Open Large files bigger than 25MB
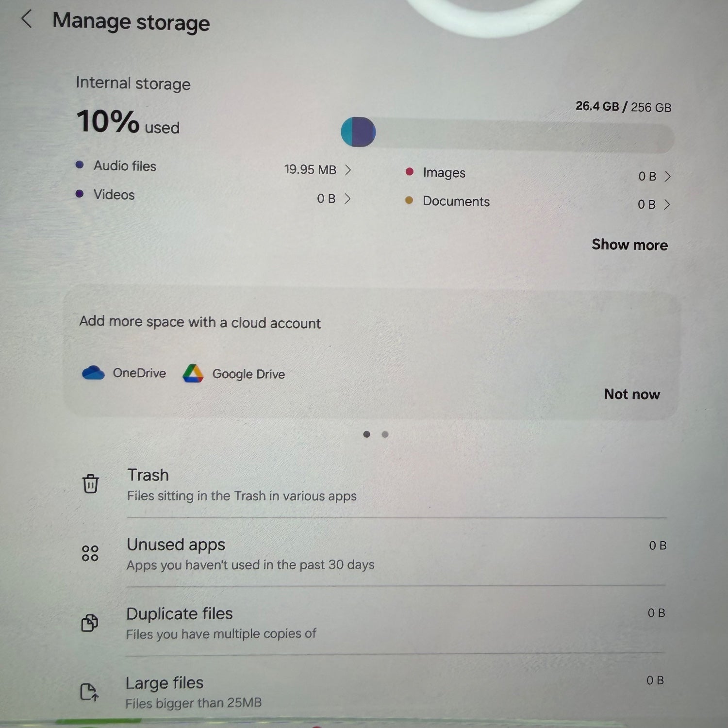This screenshot has height=728, width=728. click(371, 692)
